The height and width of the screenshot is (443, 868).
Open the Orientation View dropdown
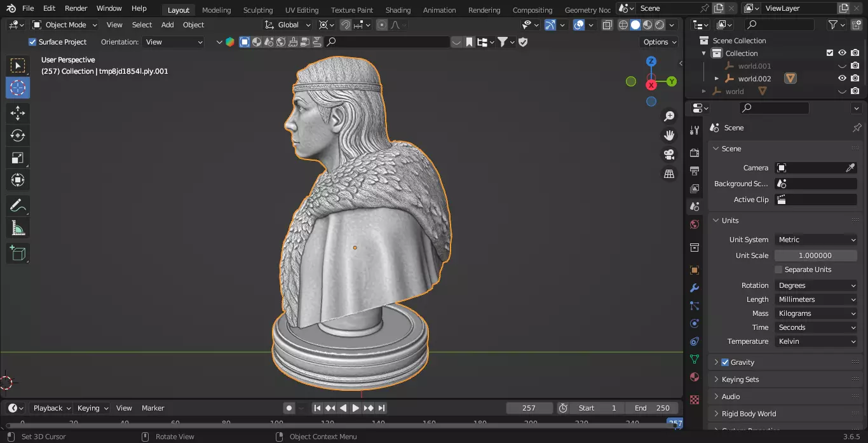point(174,42)
